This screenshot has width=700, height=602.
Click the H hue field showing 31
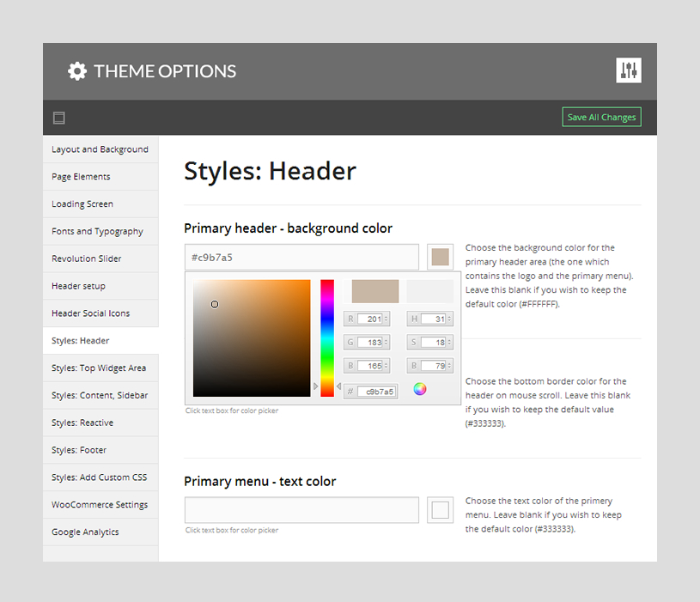434,319
